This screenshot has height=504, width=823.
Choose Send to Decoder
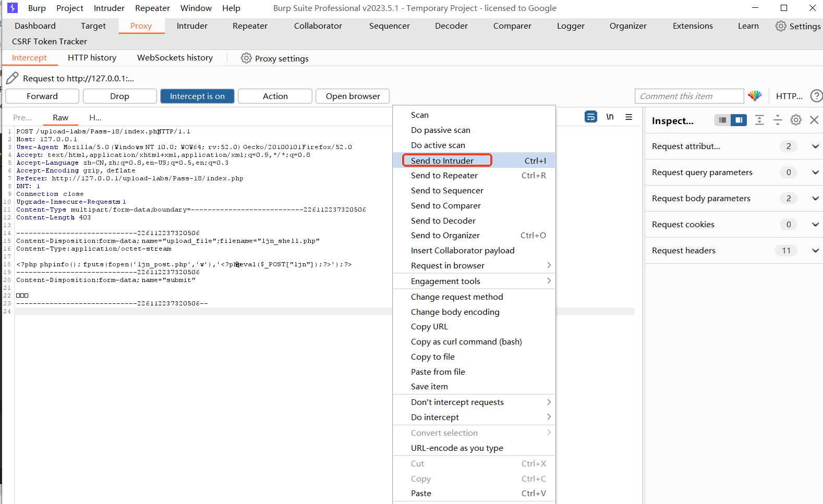click(474, 221)
